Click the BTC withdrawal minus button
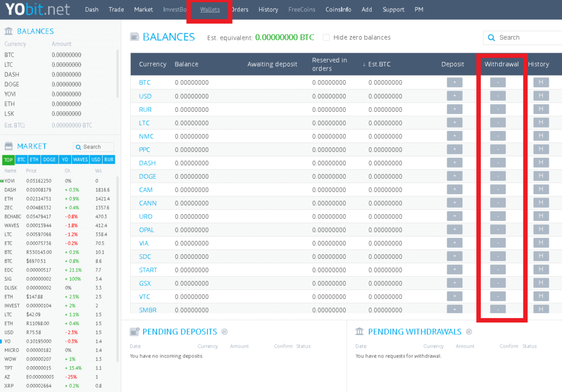The image size is (562, 392). (x=498, y=82)
